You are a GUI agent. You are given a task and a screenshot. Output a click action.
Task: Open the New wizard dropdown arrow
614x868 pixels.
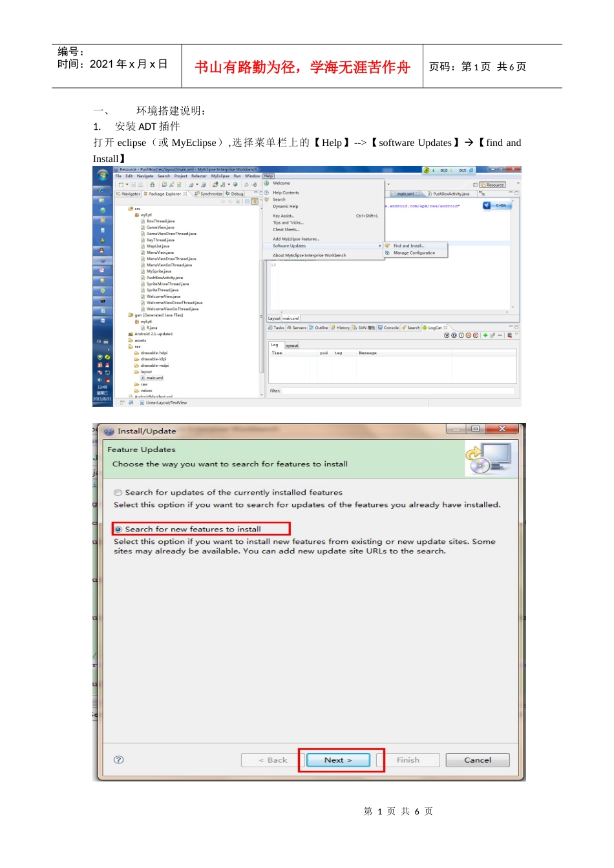click(x=127, y=185)
